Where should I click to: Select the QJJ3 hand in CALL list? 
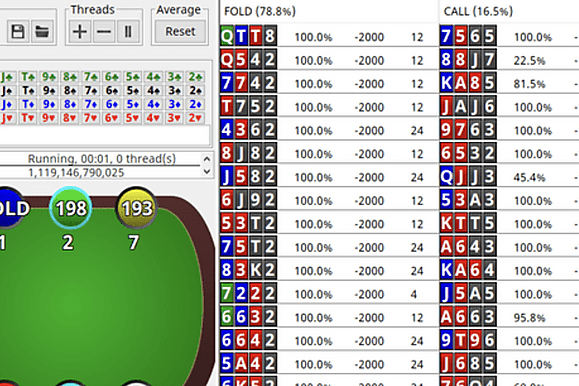point(509,177)
